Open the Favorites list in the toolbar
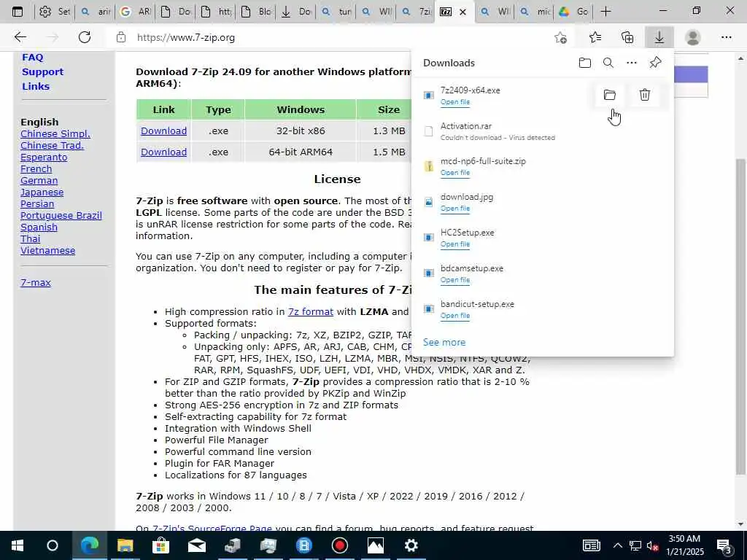Screen dimensions: 747x560 click(x=595, y=37)
